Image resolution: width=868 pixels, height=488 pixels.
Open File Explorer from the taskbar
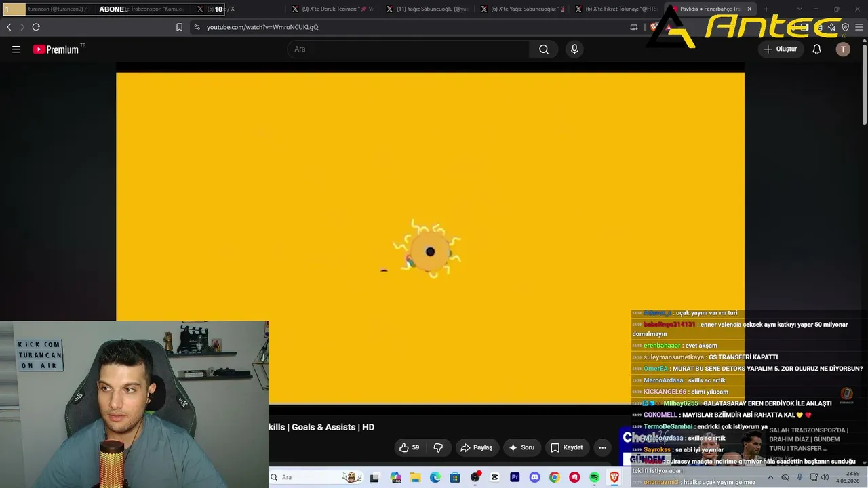pyautogui.click(x=415, y=478)
